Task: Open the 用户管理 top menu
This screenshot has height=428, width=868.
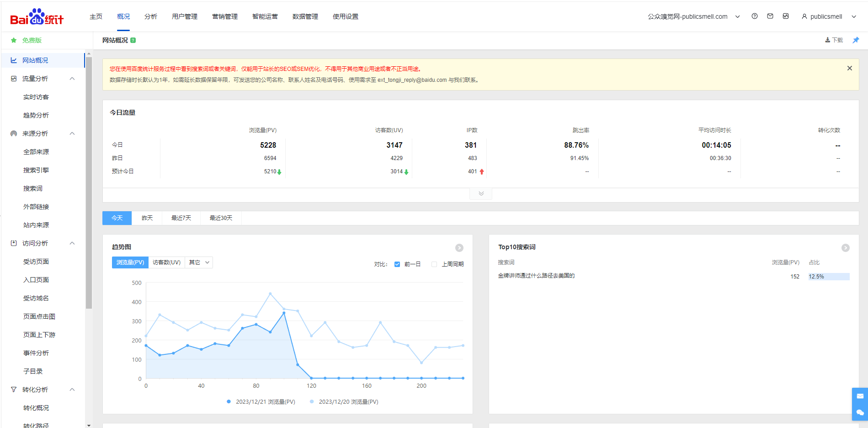Action: (x=185, y=16)
